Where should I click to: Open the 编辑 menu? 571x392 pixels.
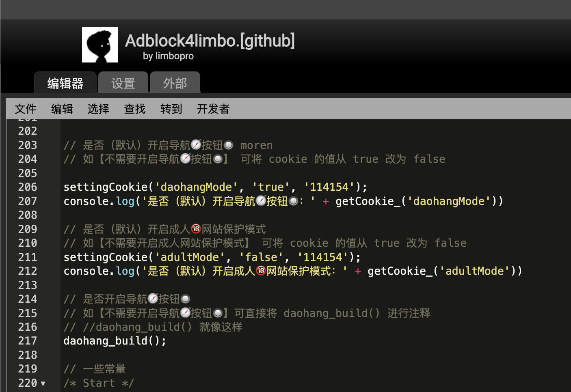(62, 109)
